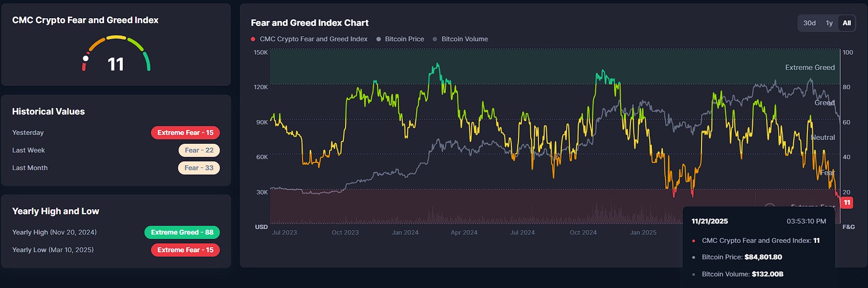Click the fear and greed gauge needle dot

[85, 58]
